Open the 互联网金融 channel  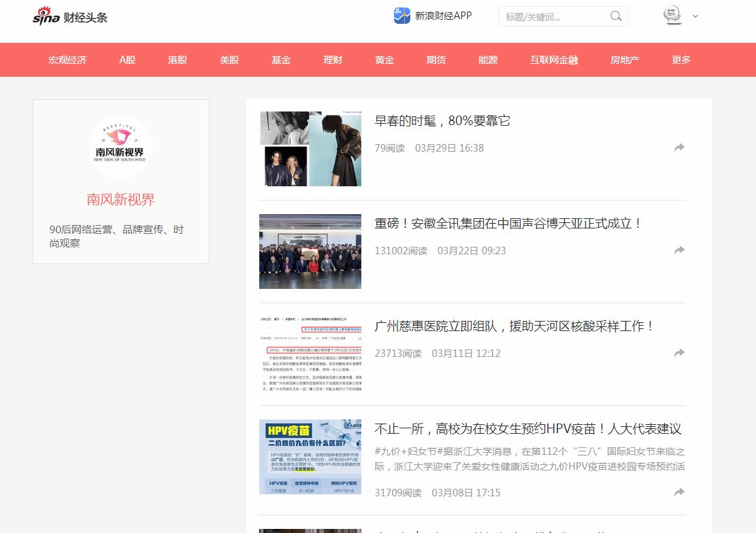click(x=554, y=60)
